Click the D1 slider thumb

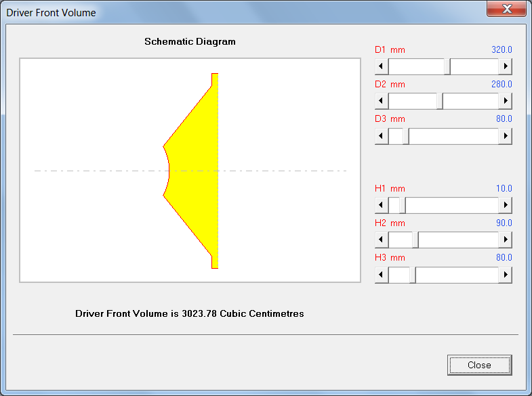point(447,66)
